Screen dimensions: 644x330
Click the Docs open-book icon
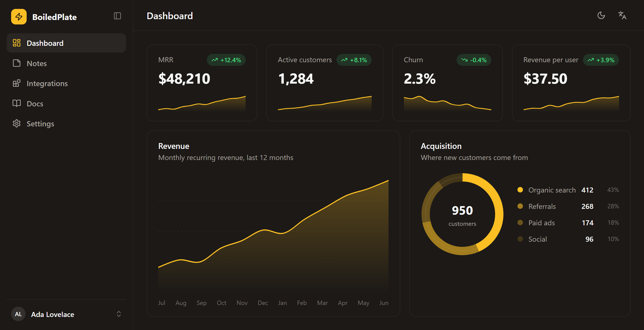(x=17, y=104)
